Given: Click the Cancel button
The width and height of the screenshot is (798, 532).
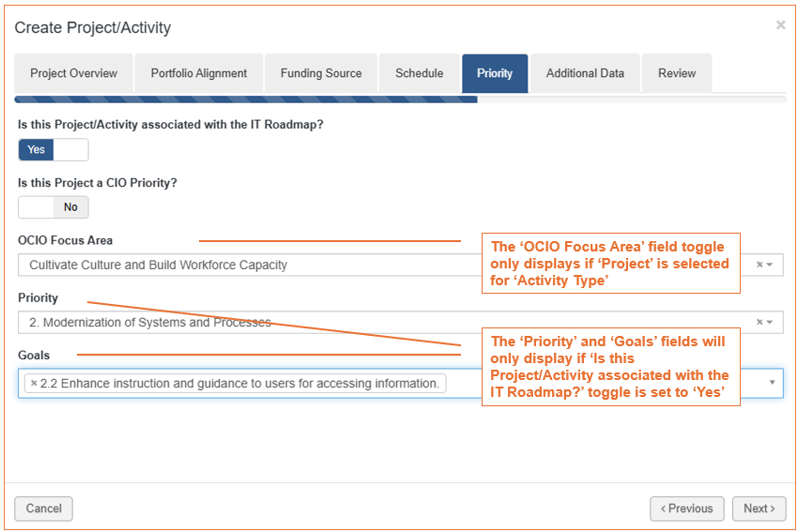Looking at the screenshot, I should (44, 509).
